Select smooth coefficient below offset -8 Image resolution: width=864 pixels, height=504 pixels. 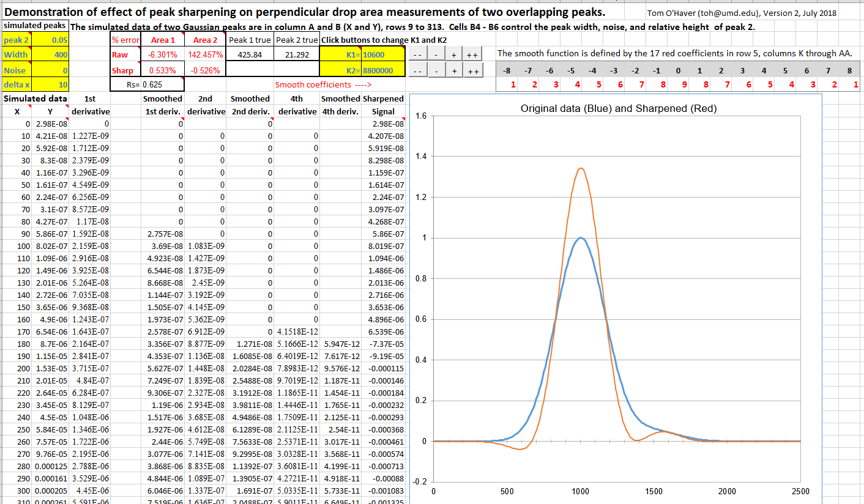point(507,84)
